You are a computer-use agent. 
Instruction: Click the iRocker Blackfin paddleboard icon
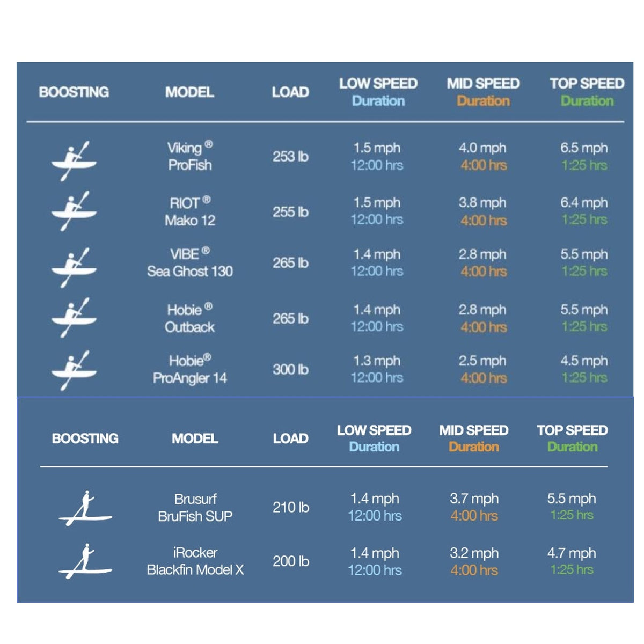pos(85,561)
